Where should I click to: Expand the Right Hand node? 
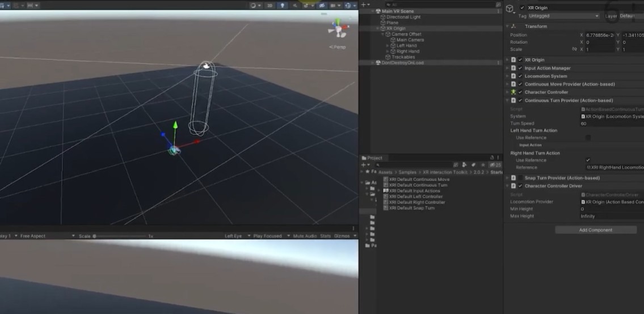pyautogui.click(x=388, y=52)
